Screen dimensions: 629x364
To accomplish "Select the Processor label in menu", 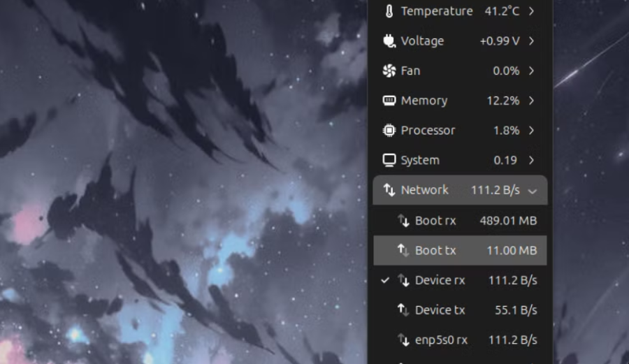I will point(428,131).
